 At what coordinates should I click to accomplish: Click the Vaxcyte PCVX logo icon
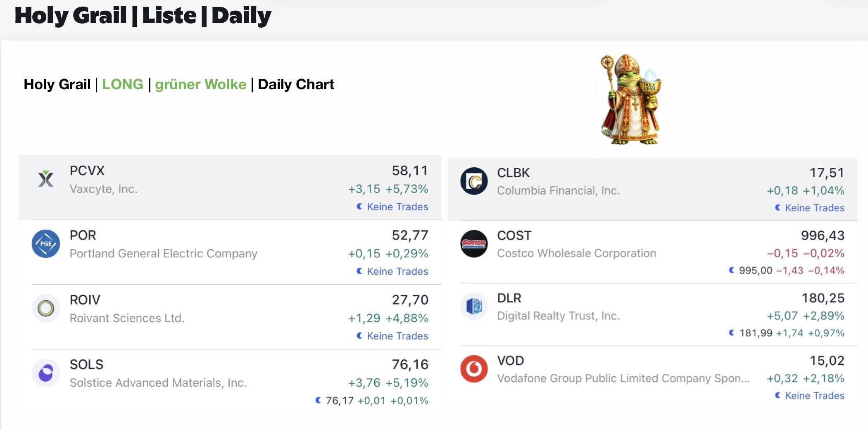tap(46, 179)
